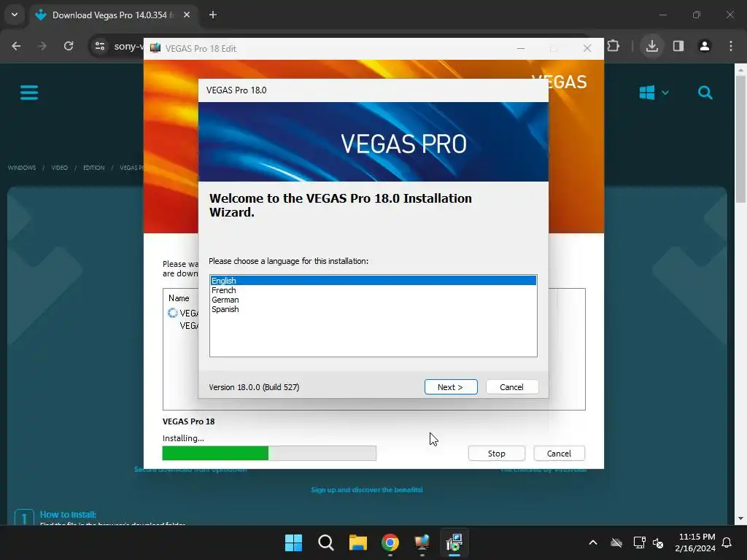
Task: Go forward in the browser
Action: coord(42,46)
